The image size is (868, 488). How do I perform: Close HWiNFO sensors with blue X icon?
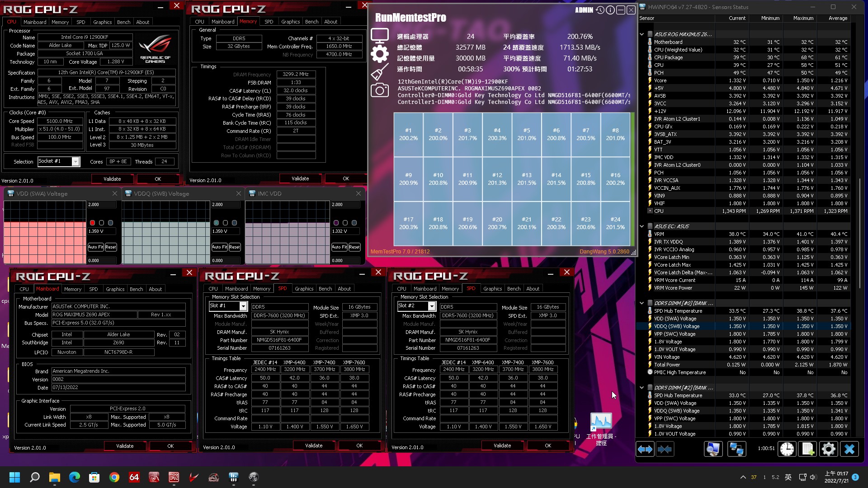(x=849, y=449)
